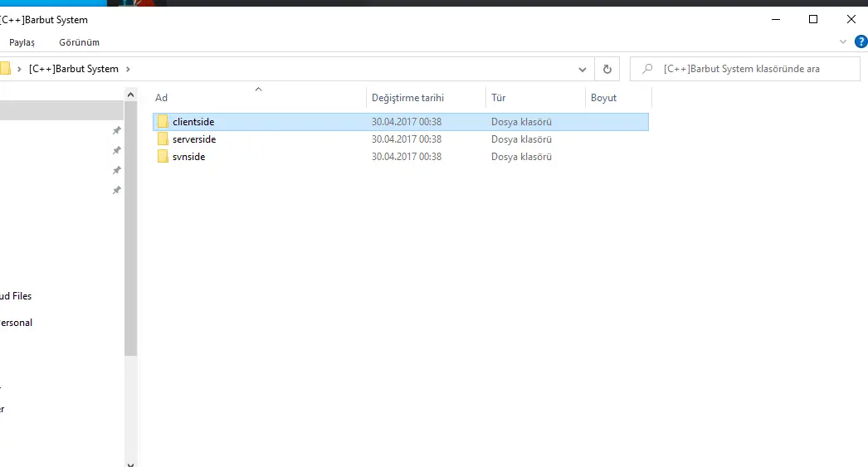Select the serverside folder icon
This screenshot has width=868, height=467.
pyautogui.click(x=163, y=139)
